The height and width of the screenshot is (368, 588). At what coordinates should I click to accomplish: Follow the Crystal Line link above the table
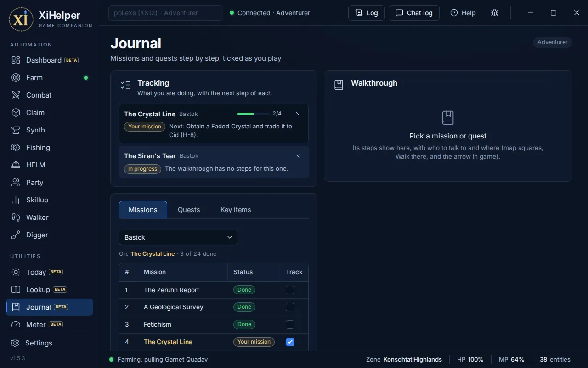(x=153, y=254)
